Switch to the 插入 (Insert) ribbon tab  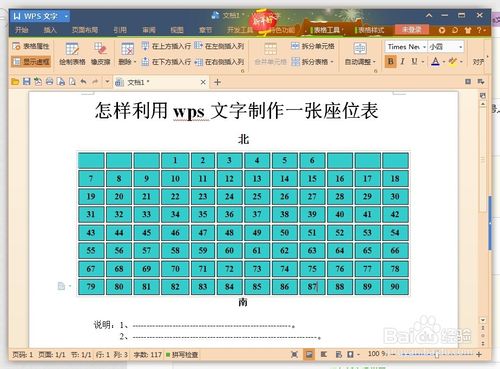[x=50, y=30]
